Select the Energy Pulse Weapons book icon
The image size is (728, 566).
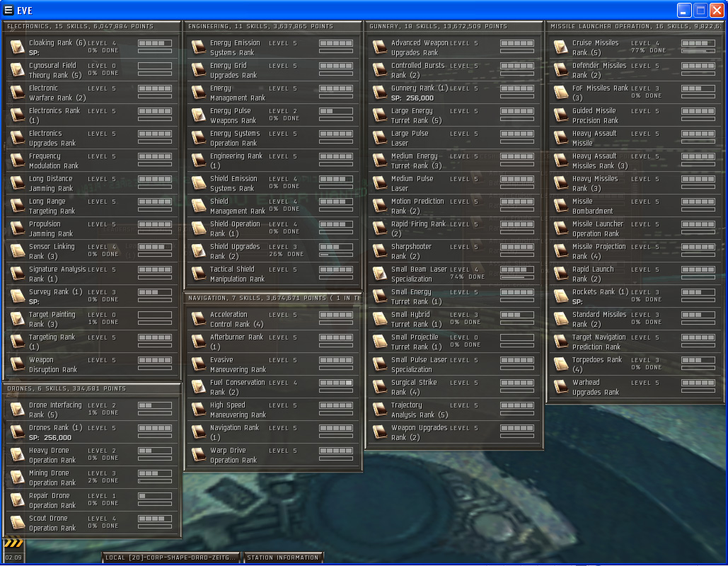198,115
